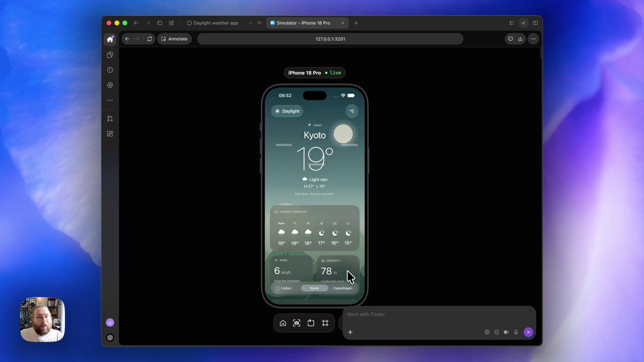Click the OpenAI logo at the sidebar bottom
Image resolution: width=644 pixels, height=362 pixels.
[110, 337]
